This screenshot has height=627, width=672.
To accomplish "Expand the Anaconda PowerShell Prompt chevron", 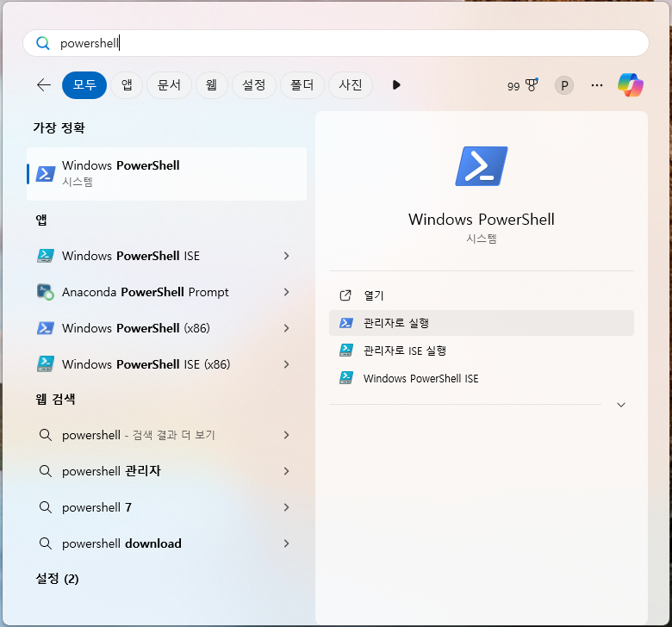I will pyautogui.click(x=286, y=292).
